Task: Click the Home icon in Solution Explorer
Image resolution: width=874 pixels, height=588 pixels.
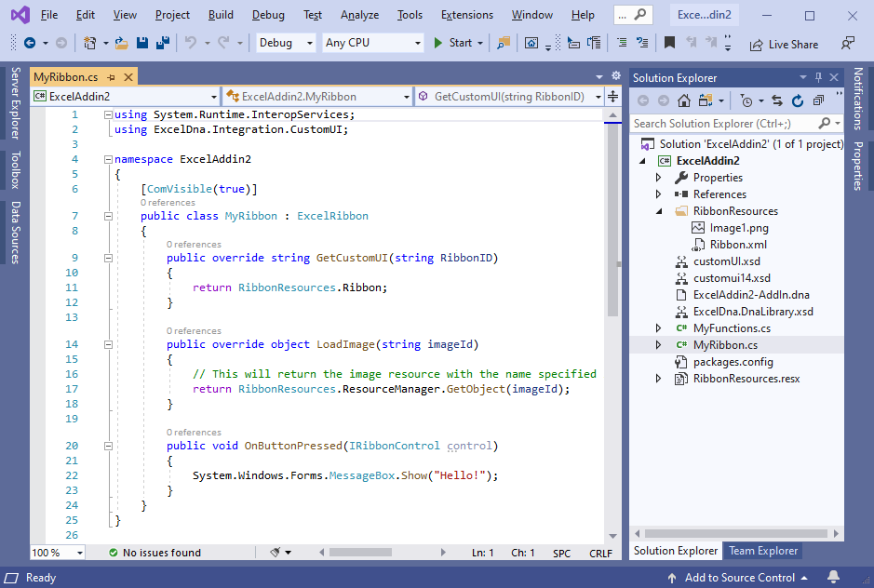Action: [x=684, y=100]
